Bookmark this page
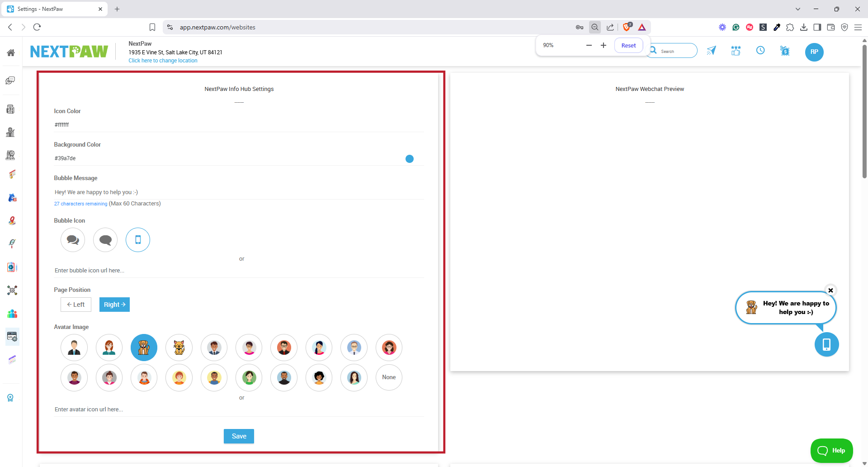The height and width of the screenshot is (467, 868). click(152, 27)
